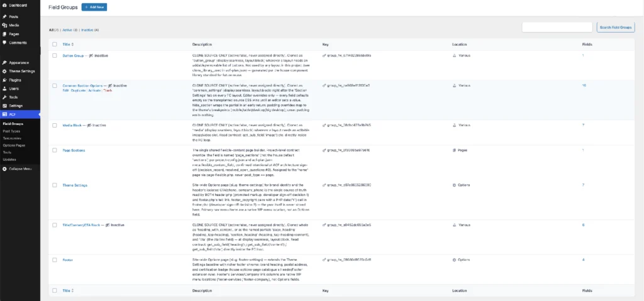Open the Title/Content/CTA Block title link

pyautogui.click(x=81, y=225)
